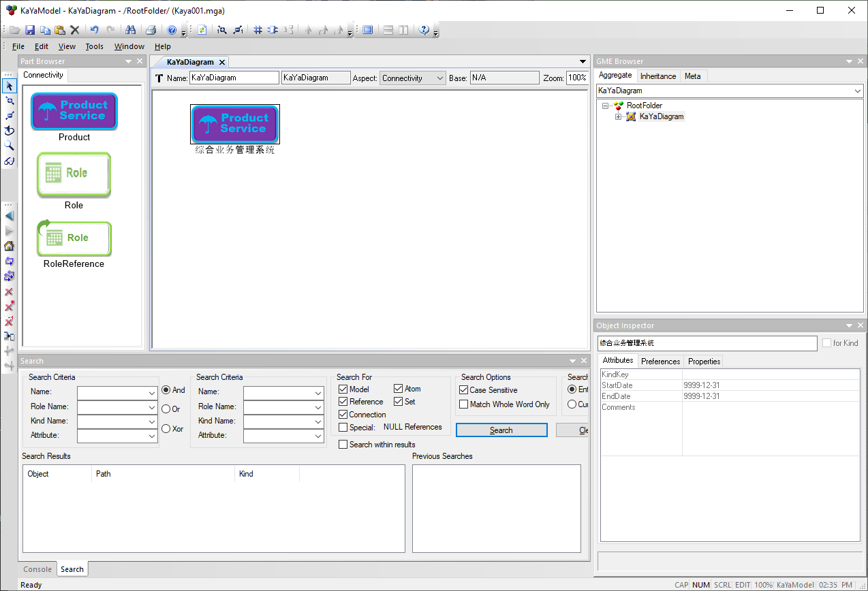Select the Product part icon
This screenshot has width=868, height=591.
click(74, 112)
